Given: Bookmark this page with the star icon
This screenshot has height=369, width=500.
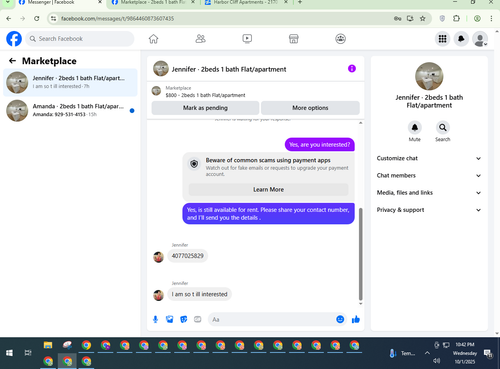Looking at the screenshot, I should click(x=423, y=19).
